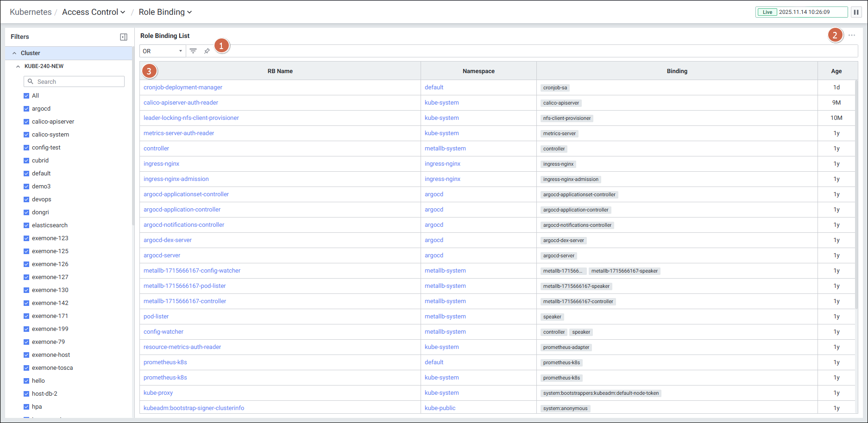The height and width of the screenshot is (423, 868).
Task: Pause the live time updates
Action: (x=856, y=12)
